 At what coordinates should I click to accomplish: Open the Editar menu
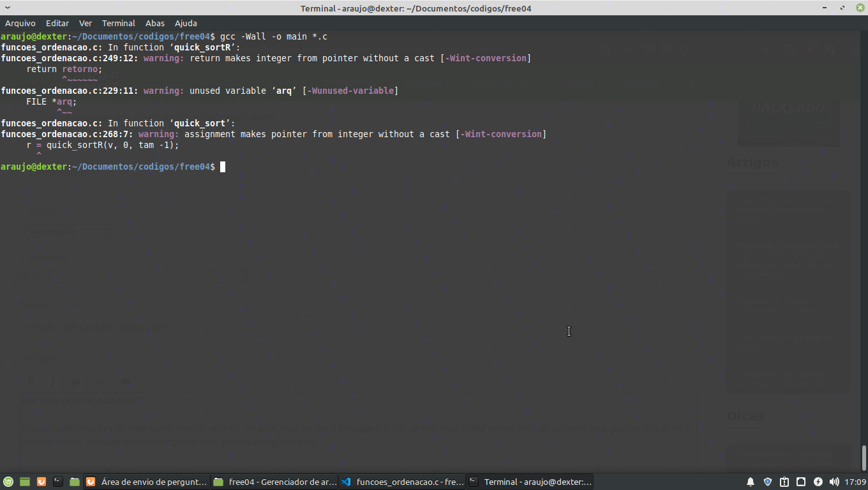[57, 23]
